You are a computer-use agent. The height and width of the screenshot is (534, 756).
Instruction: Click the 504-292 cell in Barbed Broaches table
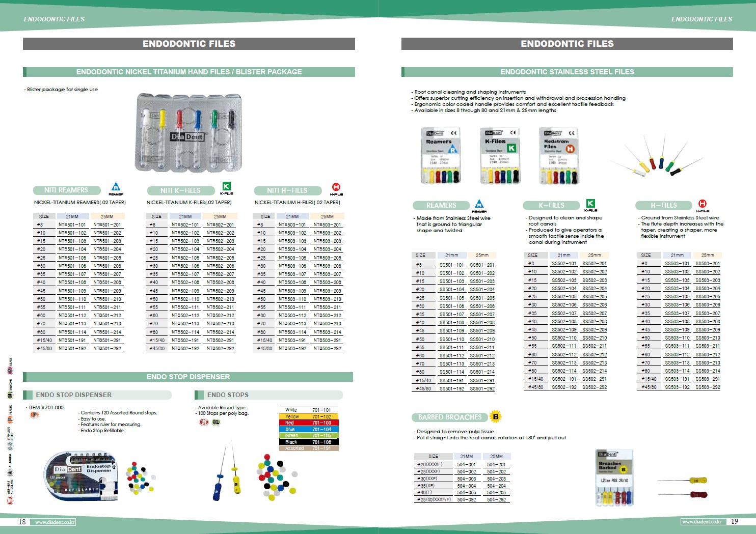pos(496,500)
